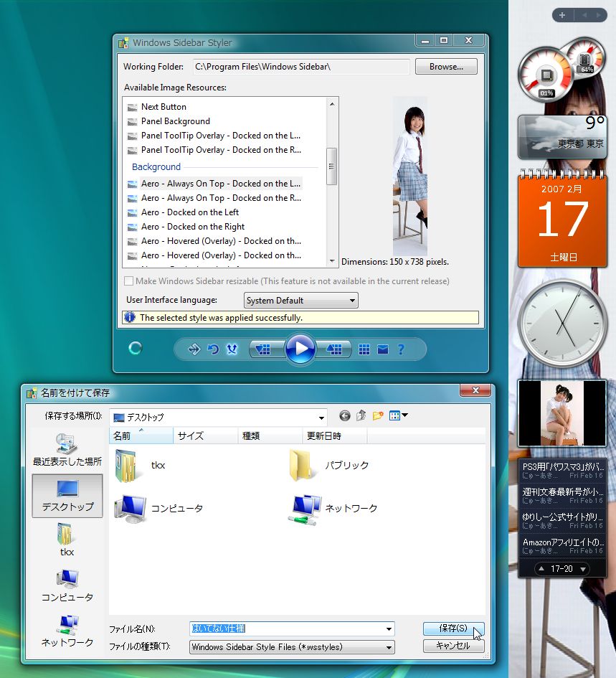This screenshot has width=616, height=678.
Task: Open 最近表示した場所 in places bar
Action: pos(67,450)
